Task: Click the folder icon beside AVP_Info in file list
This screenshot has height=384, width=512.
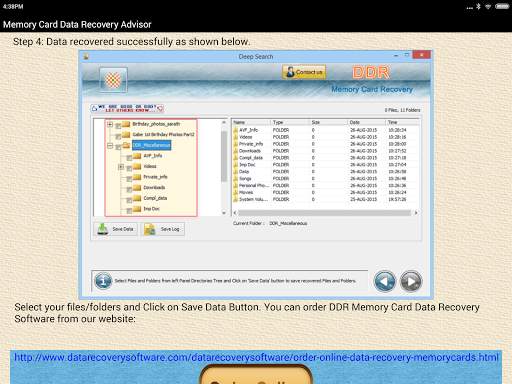Action: (x=235, y=130)
